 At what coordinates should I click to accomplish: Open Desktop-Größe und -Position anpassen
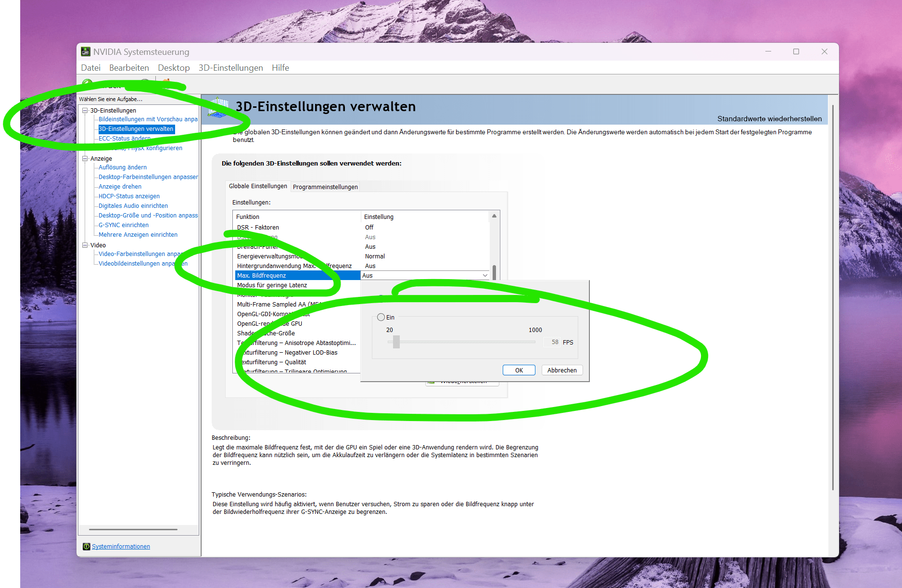148,216
